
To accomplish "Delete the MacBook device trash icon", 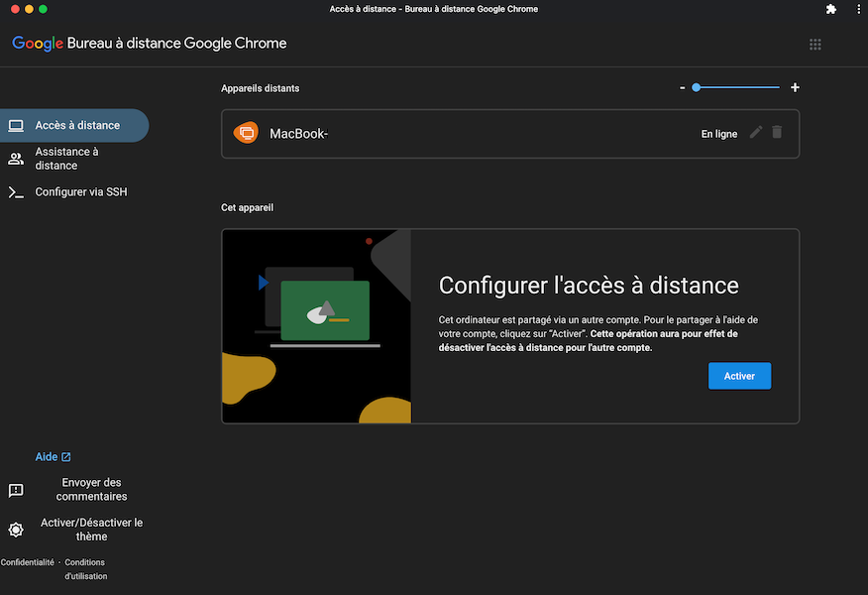I will point(777,132).
